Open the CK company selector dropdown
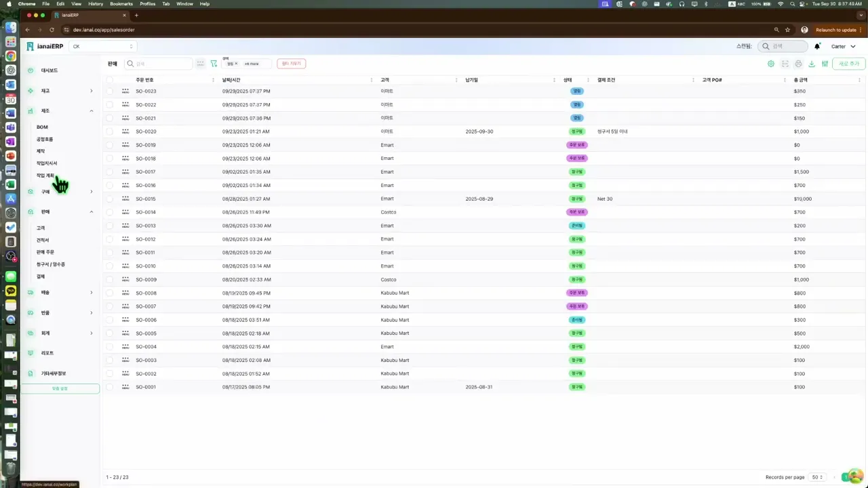The width and height of the screenshot is (868, 488). click(x=102, y=47)
